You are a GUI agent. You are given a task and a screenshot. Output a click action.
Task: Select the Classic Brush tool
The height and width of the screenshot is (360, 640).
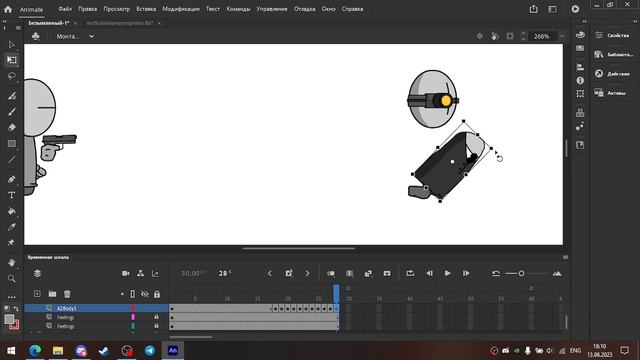click(11, 111)
